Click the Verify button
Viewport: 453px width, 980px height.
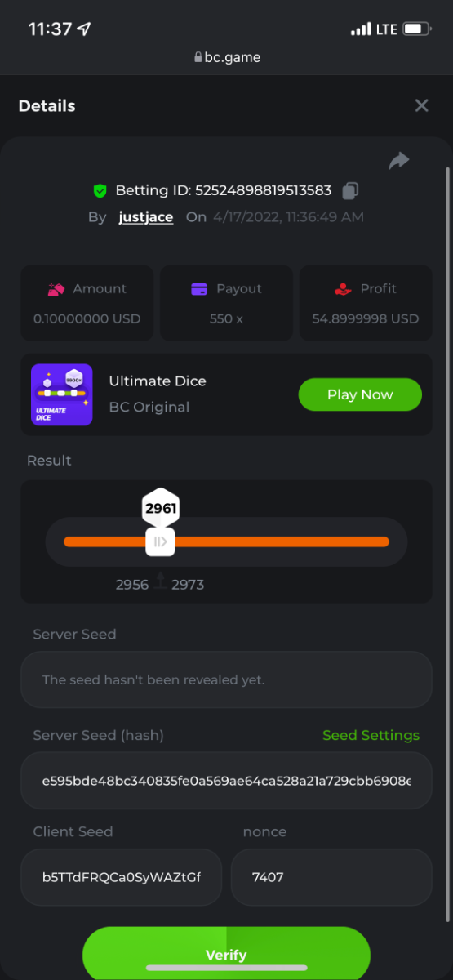pos(226,954)
